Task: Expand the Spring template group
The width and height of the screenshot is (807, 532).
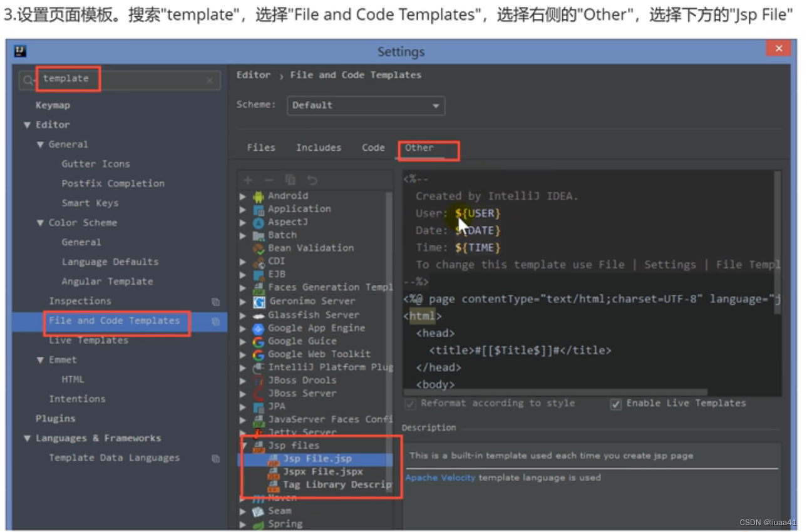Action: [x=243, y=525]
